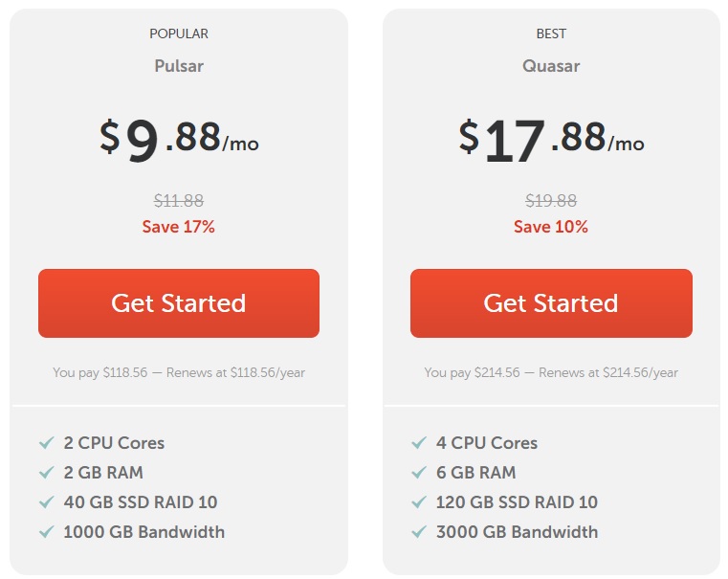Click the Save 10% label
The image size is (728, 579).
[551, 227]
